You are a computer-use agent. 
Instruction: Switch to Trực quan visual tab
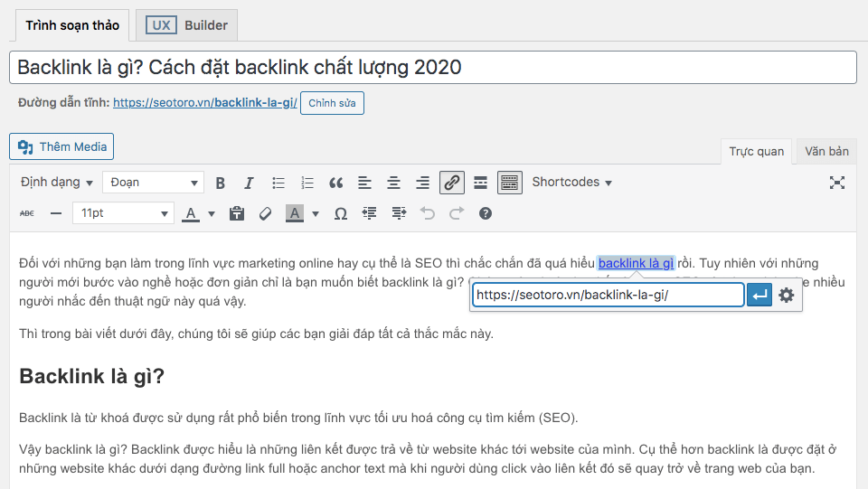756,152
